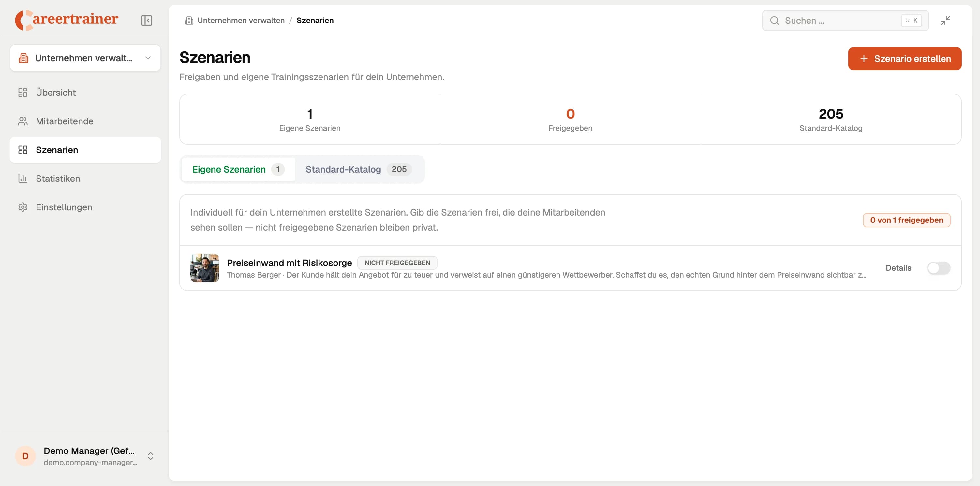Click the ⌘ K shortcut hint
The width and height of the screenshot is (980, 486).
pos(911,21)
